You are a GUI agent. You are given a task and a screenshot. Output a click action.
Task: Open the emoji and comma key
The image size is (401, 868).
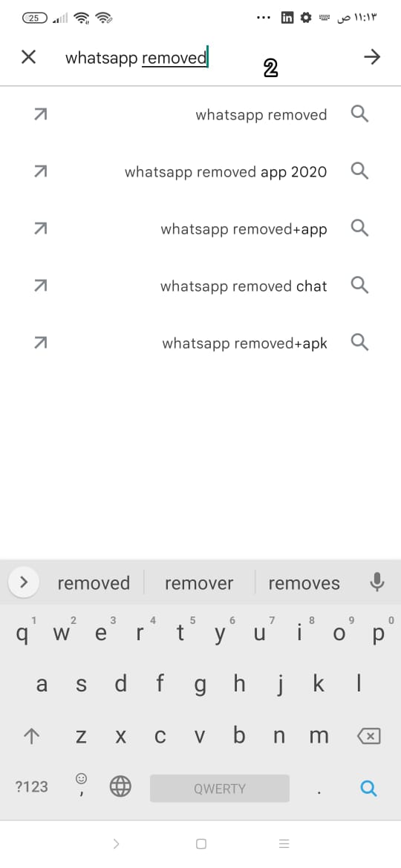point(81,784)
